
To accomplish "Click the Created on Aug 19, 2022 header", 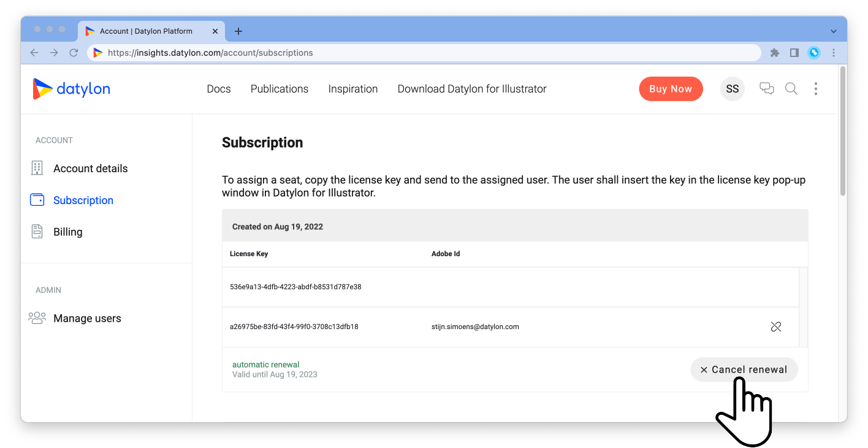I will click(278, 227).
